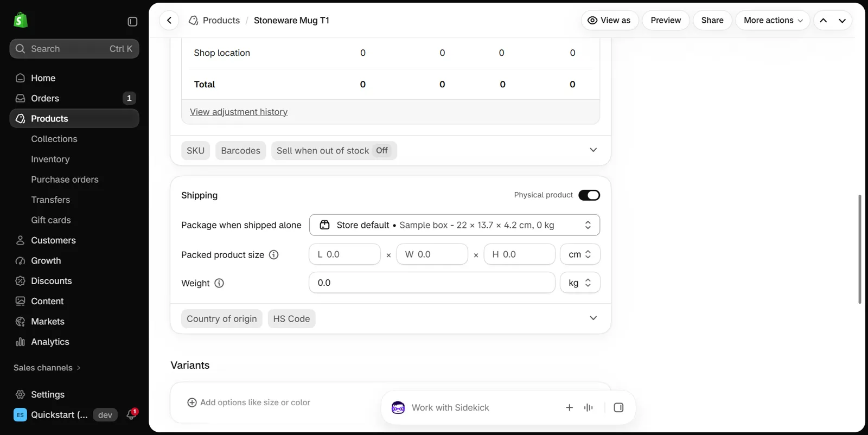Expand Sales channels section
The width and height of the screenshot is (868, 435).
[47, 368]
